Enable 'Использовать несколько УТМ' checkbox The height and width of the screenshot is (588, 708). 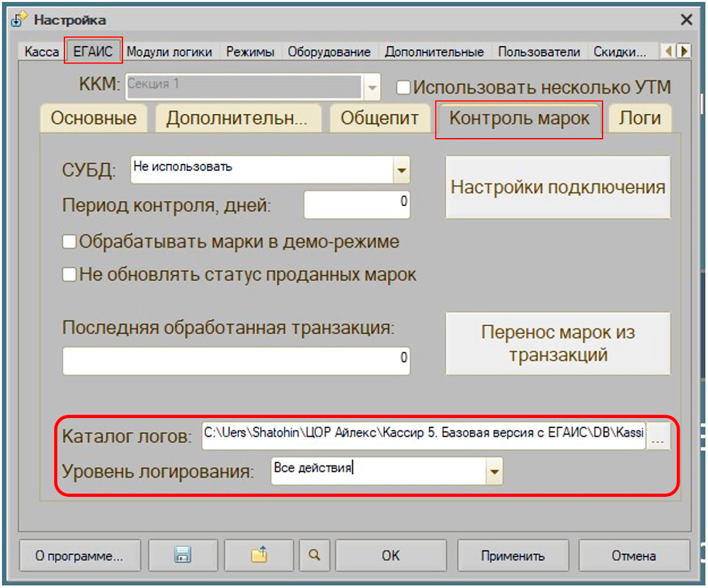coord(404,88)
